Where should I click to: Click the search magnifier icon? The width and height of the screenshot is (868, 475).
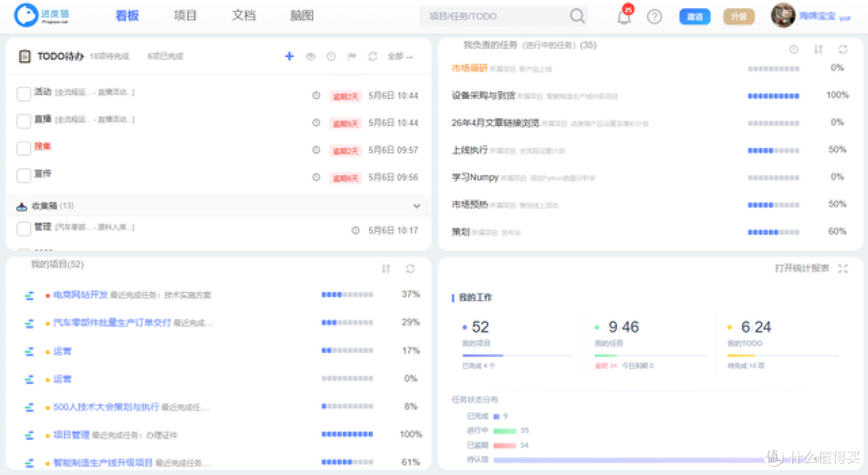[x=577, y=16]
